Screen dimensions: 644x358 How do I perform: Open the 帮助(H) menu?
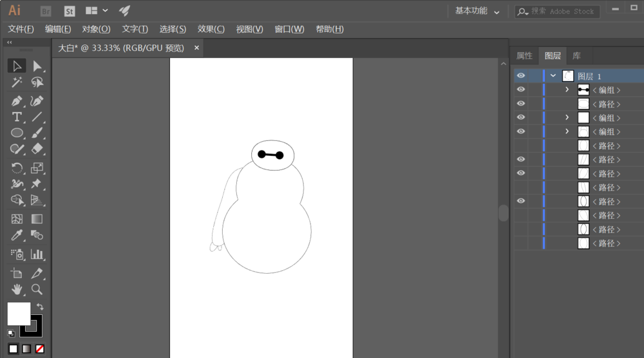click(x=329, y=29)
